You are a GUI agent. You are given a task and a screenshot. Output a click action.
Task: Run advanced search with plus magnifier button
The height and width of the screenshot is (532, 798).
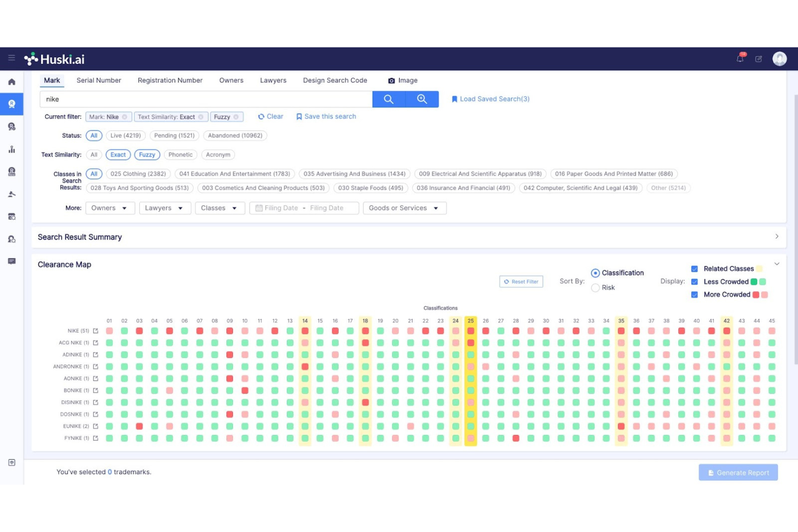click(422, 99)
